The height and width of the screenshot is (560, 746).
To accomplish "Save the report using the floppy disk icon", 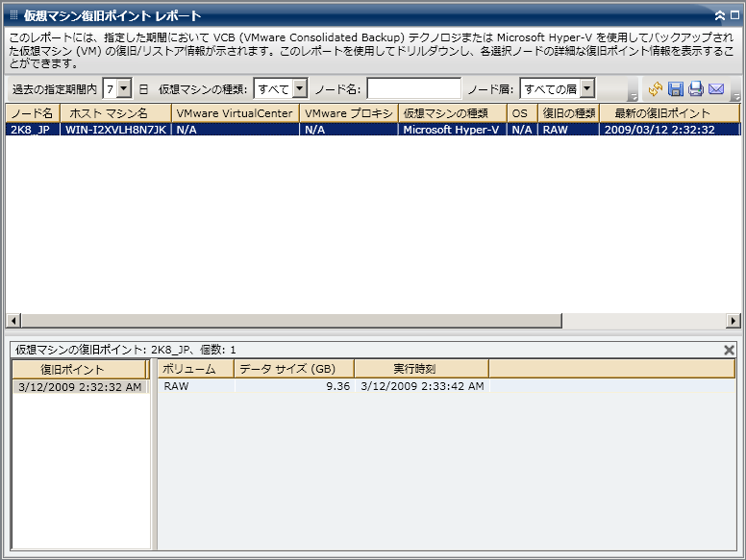I will coord(676,89).
